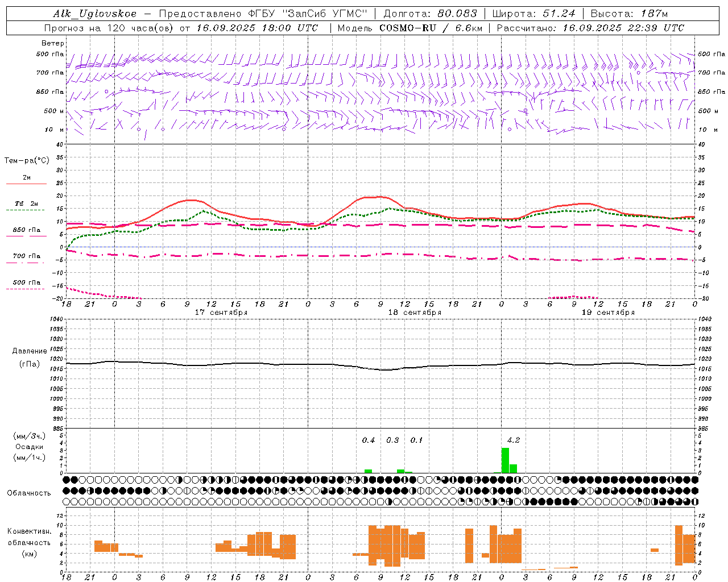Image resolution: width=728 pixels, height=582 pixels.
Task: Click the station name Alk_Uglovskoe
Action: tap(95, 14)
